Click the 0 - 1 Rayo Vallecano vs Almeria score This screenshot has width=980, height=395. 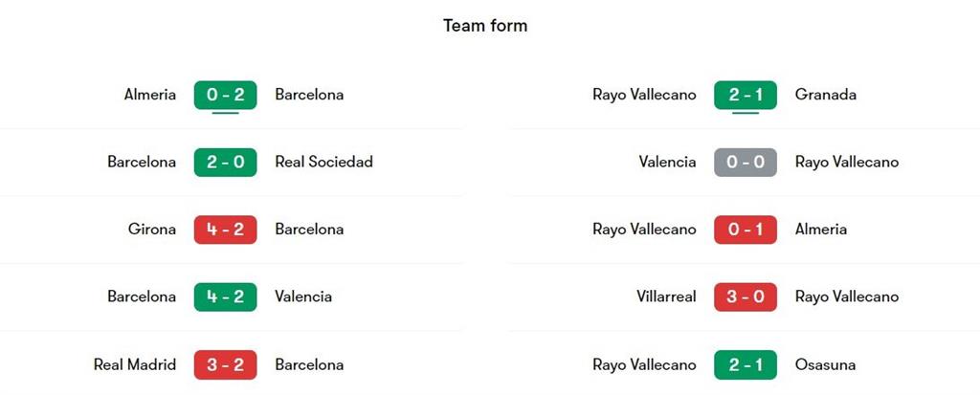(x=746, y=230)
